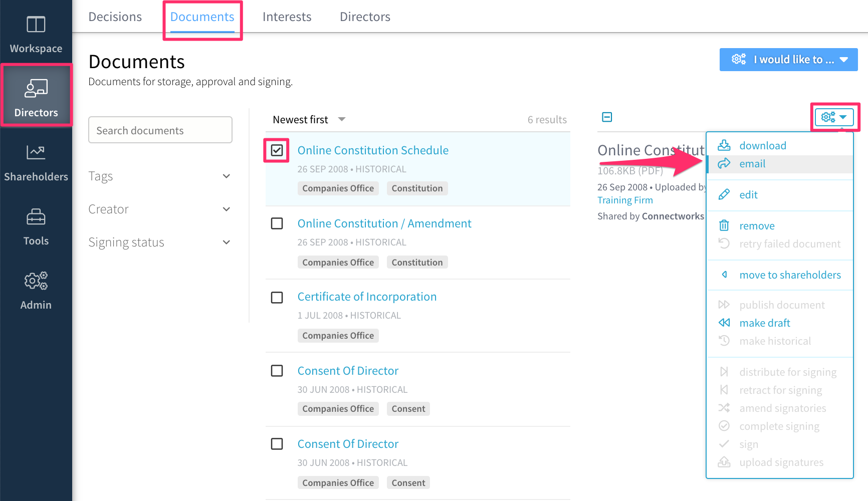Focus the Search documents field

pos(160,130)
